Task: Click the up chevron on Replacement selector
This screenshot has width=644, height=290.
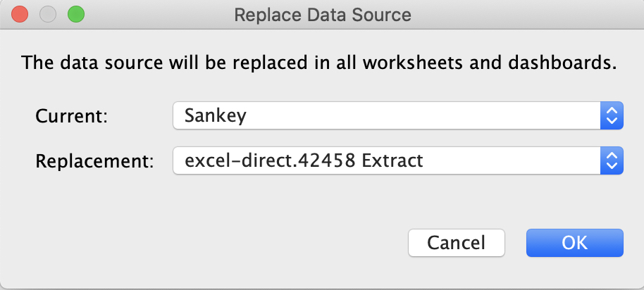Action: click(x=612, y=155)
